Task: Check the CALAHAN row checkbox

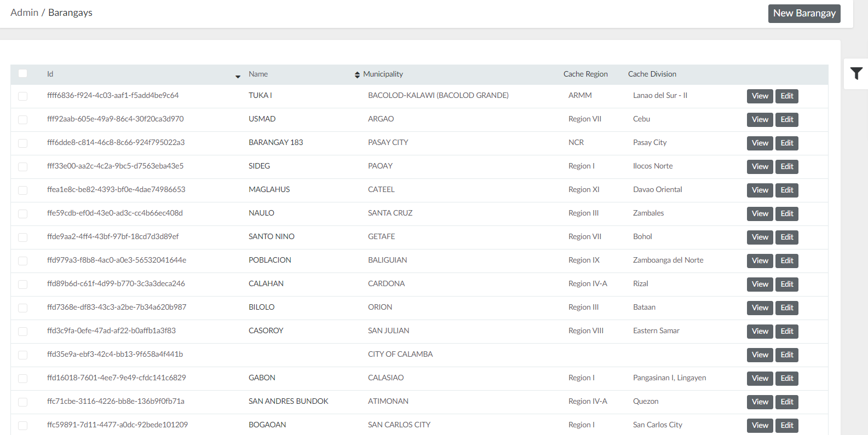Action: [x=22, y=285]
